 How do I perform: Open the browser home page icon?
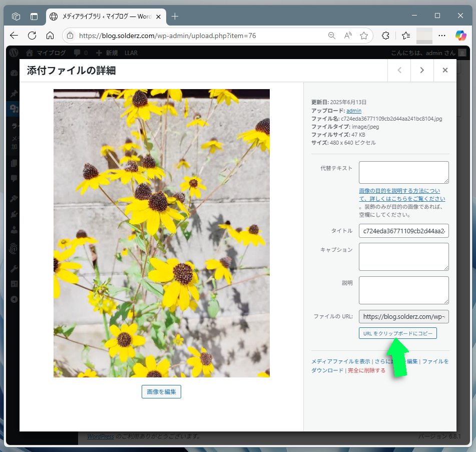tap(50, 36)
